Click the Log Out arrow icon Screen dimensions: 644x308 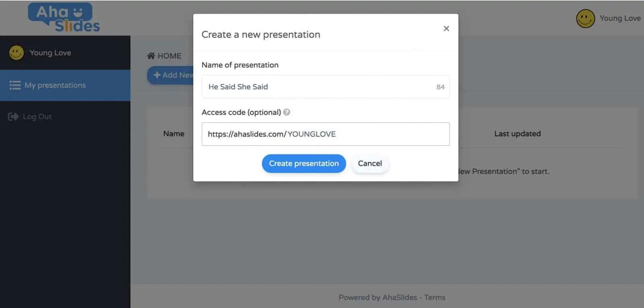click(x=13, y=117)
